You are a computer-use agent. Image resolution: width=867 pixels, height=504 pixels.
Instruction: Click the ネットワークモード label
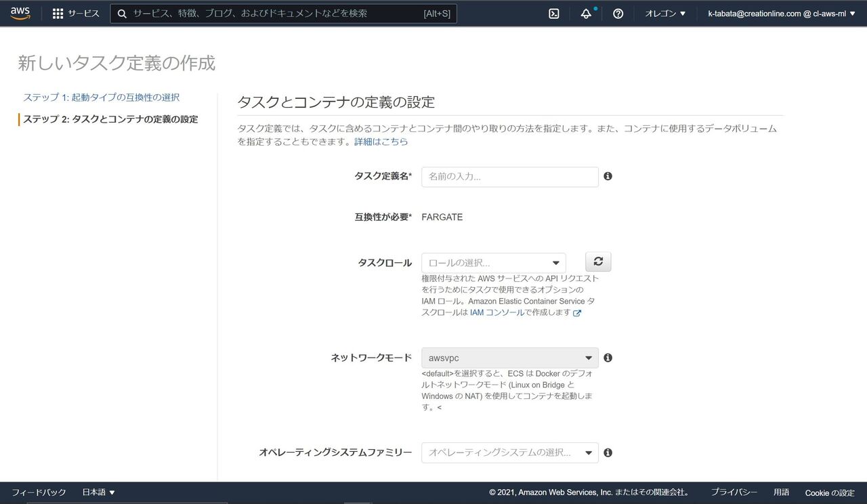371,358
